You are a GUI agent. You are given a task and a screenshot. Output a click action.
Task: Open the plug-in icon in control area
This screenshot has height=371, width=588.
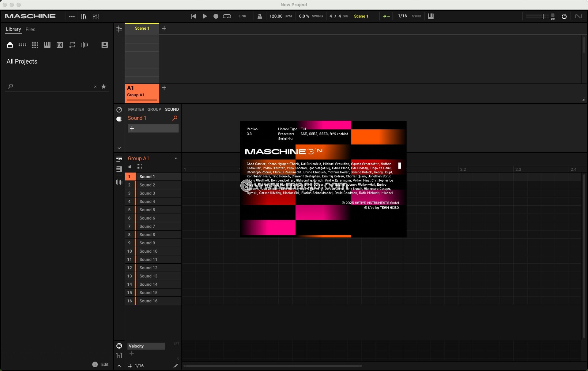coord(119,119)
